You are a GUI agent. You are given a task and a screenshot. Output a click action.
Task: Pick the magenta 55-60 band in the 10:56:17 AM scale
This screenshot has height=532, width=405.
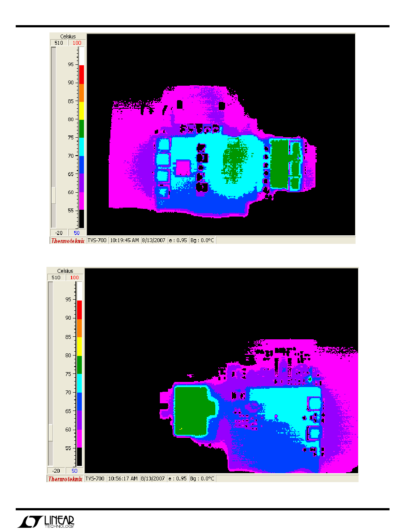(79, 439)
